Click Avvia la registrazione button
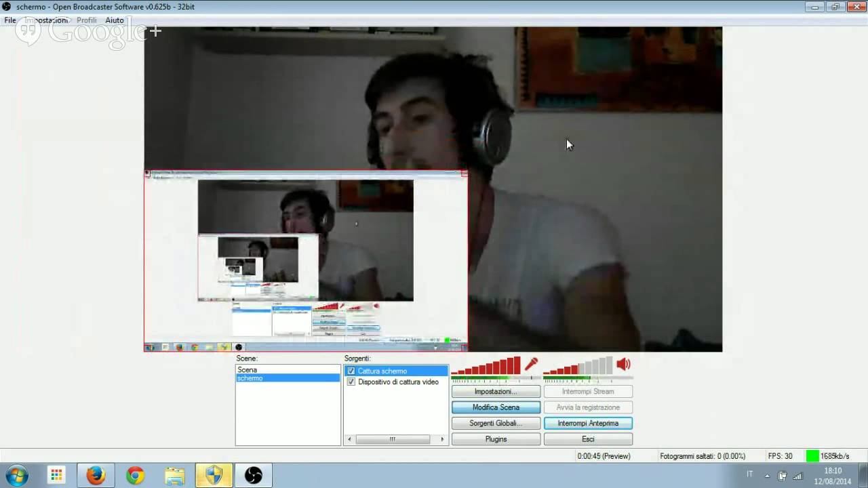The image size is (868, 488). (x=588, y=407)
